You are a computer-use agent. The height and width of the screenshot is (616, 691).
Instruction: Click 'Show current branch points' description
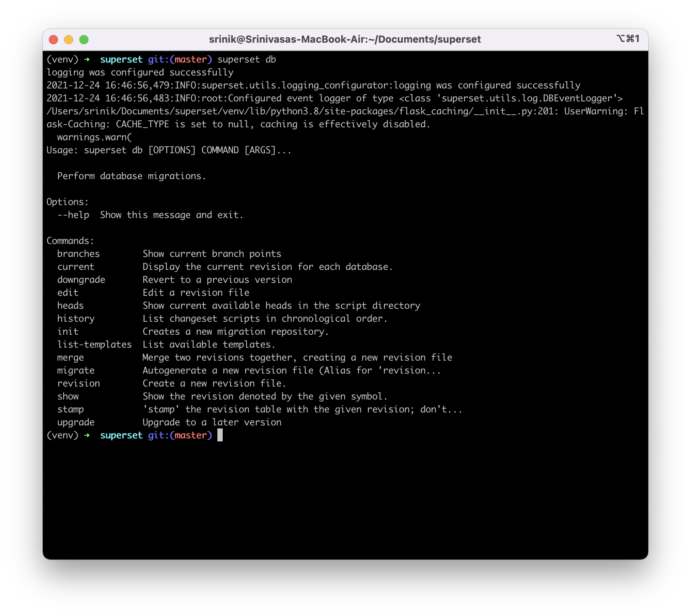coord(212,254)
